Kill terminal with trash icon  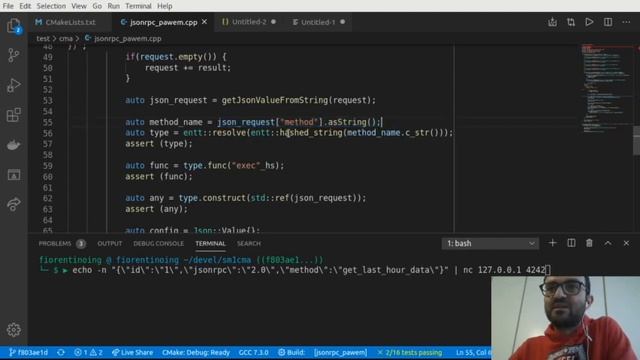(x=589, y=243)
